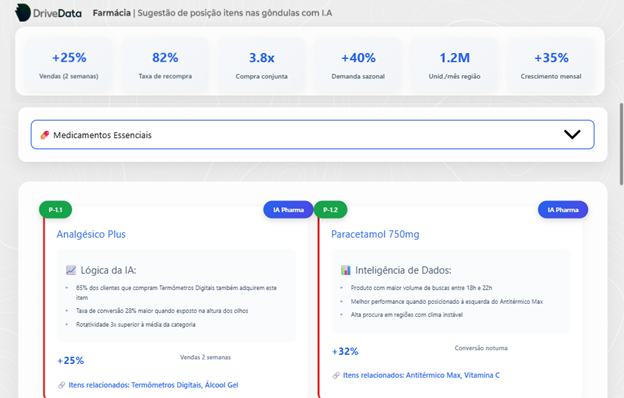Click the chart icon beside Lógica da IA
Image resolution: width=624 pixels, height=398 pixels.
(71, 270)
